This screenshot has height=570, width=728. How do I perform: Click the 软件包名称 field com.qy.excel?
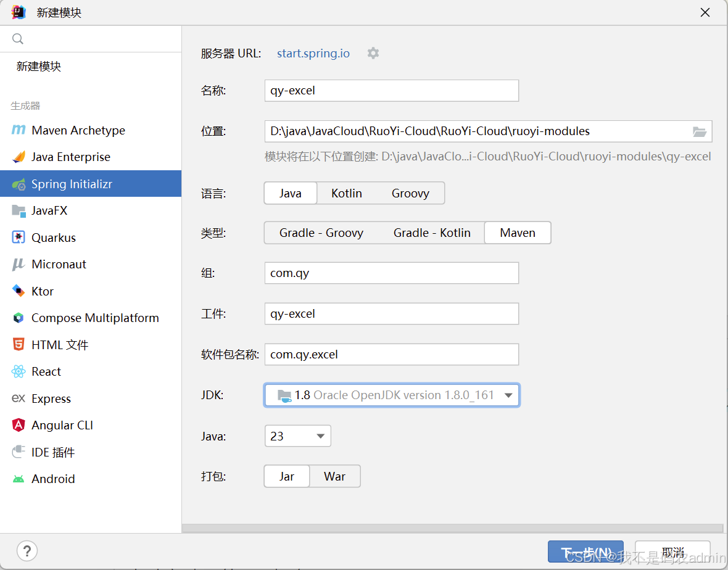[392, 355]
